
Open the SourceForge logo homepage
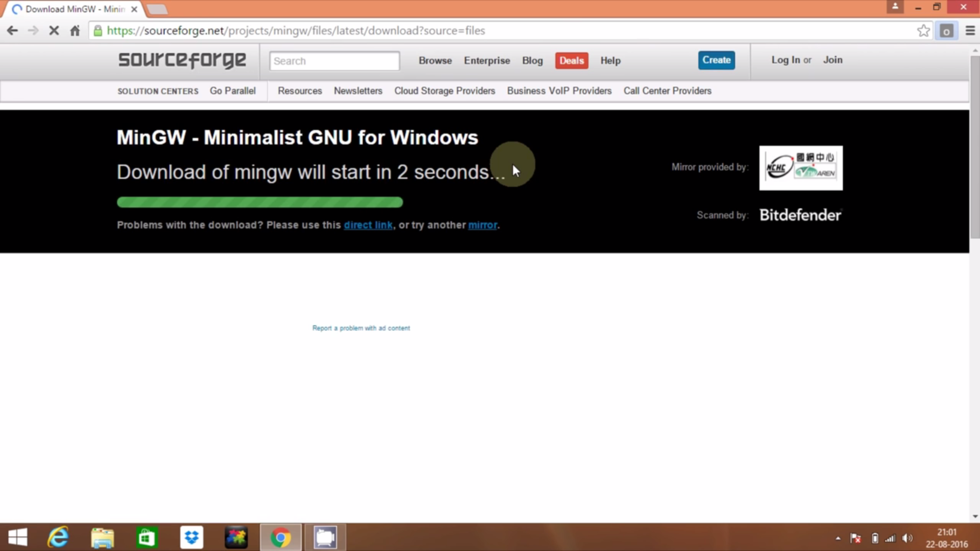coord(182,60)
